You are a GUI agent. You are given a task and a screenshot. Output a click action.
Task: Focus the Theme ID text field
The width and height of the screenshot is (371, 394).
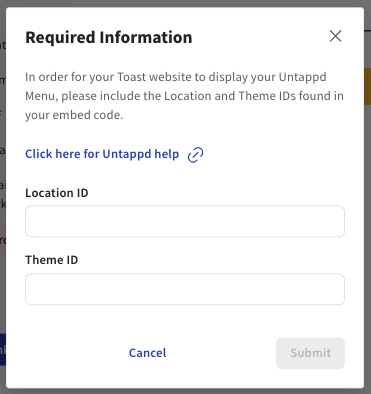pos(185,289)
